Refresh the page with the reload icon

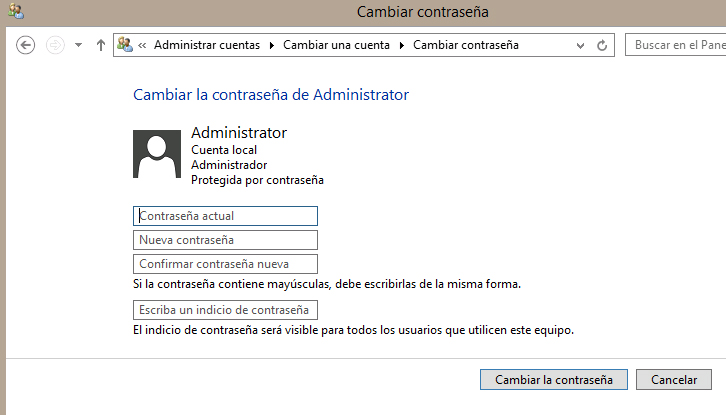[602, 45]
